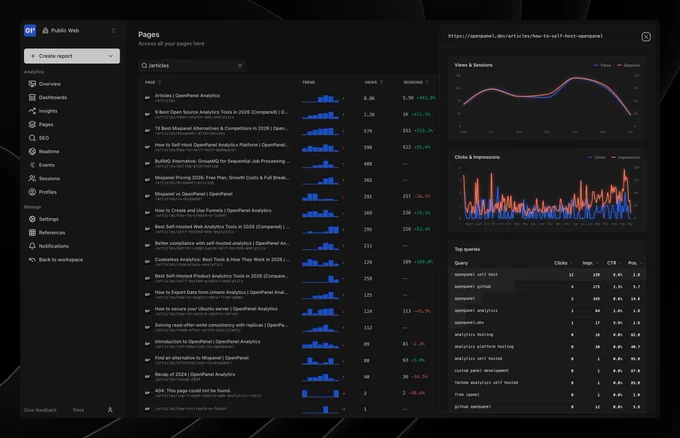Open the 404: This page could not be found row
This screenshot has height=438, width=680.
pos(290,393)
